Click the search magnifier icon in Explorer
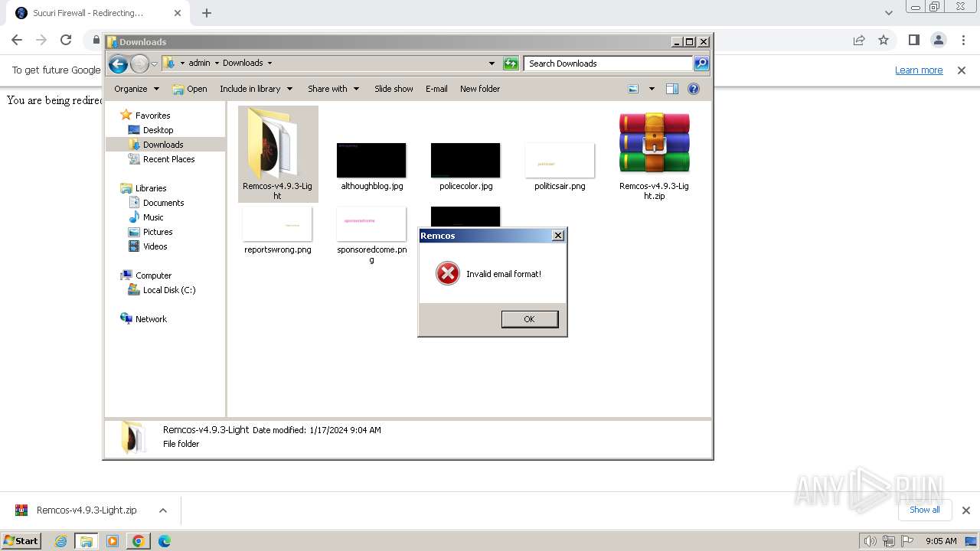The width and height of the screenshot is (980, 551). pos(701,64)
